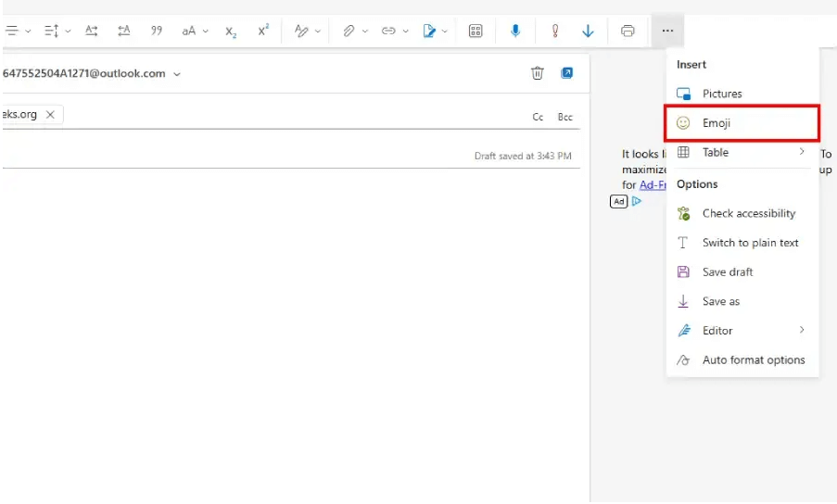Mark message as low importance
Image resolution: width=837 pixels, height=504 pixels.
point(588,31)
